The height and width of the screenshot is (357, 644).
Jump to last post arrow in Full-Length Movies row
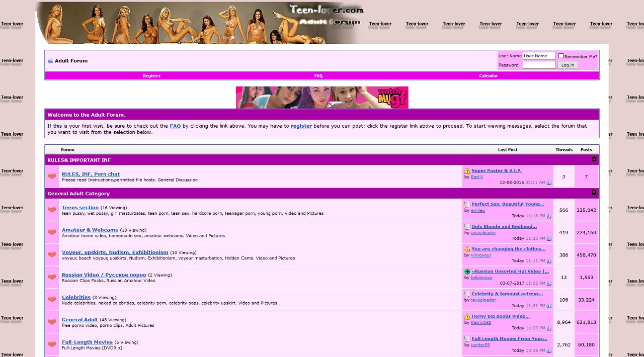point(549,351)
